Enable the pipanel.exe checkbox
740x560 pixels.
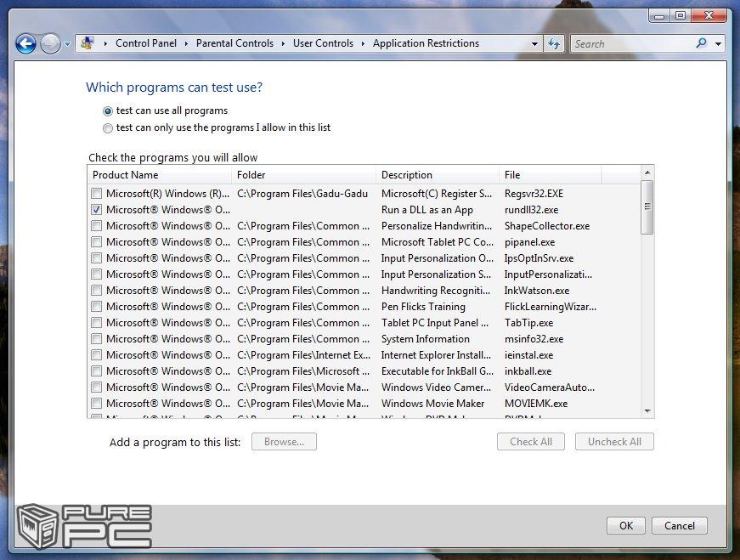click(96, 241)
